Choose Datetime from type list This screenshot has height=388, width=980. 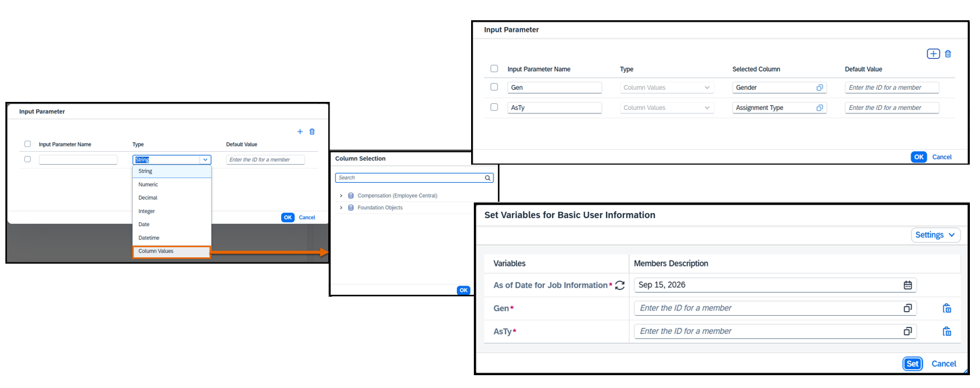point(172,238)
